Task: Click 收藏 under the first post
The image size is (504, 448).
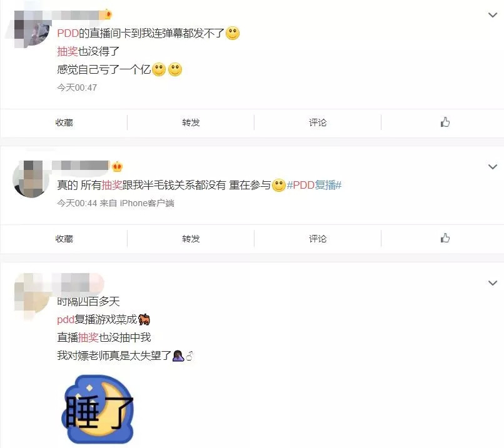Action: tap(64, 122)
